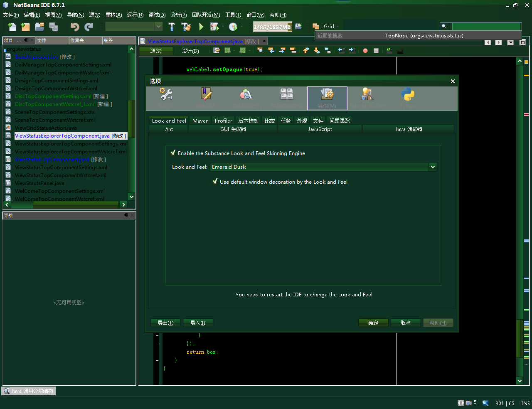Image resolution: width=532 pixels, height=409 pixels.
Task: Open the Keymap options category
Action: tap(287, 98)
